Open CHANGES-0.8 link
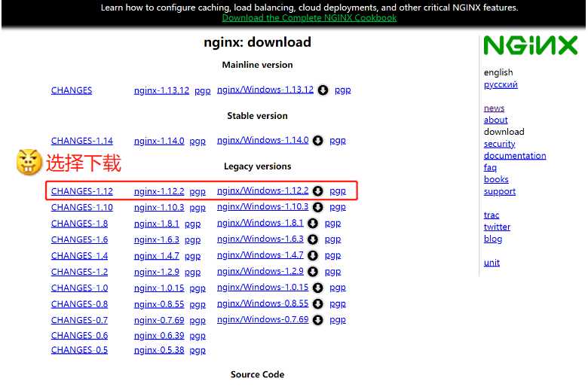The image size is (588, 387). click(79, 304)
